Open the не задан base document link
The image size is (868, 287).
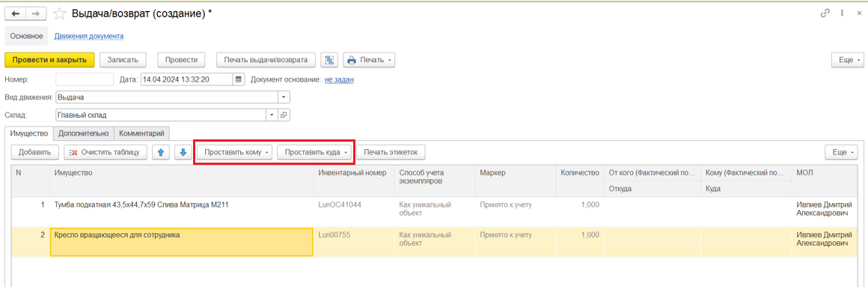[339, 79]
